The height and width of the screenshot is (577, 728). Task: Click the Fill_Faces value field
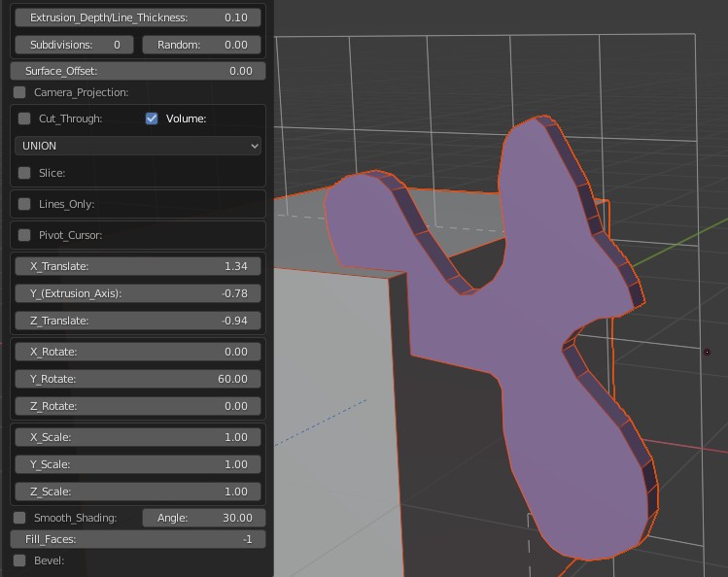tap(137, 539)
